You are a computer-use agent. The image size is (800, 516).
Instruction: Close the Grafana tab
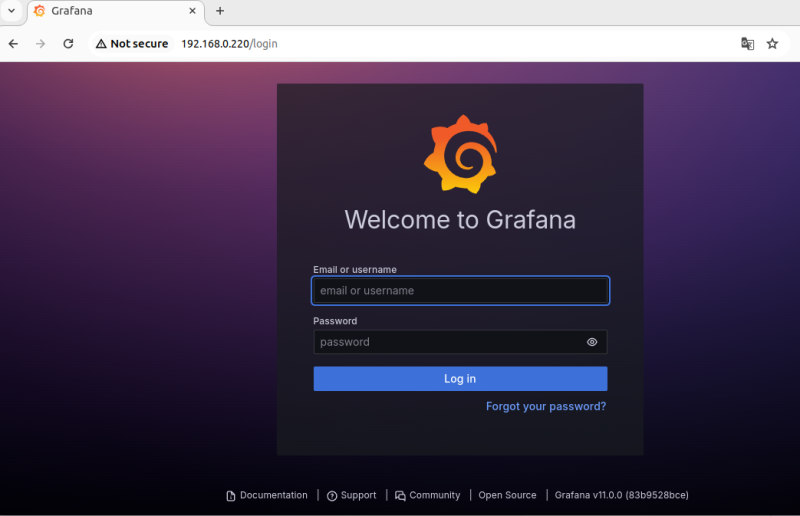point(191,11)
